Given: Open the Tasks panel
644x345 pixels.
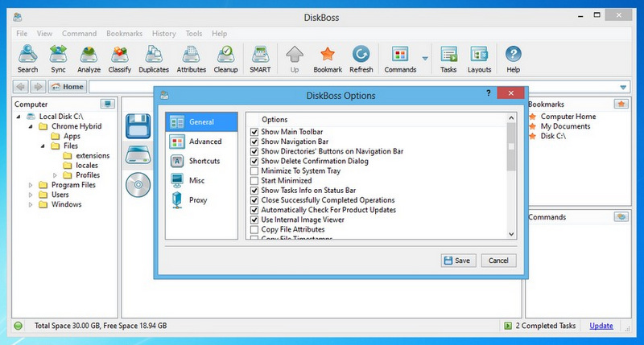Looking at the screenshot, I should (x=448, y=59).
